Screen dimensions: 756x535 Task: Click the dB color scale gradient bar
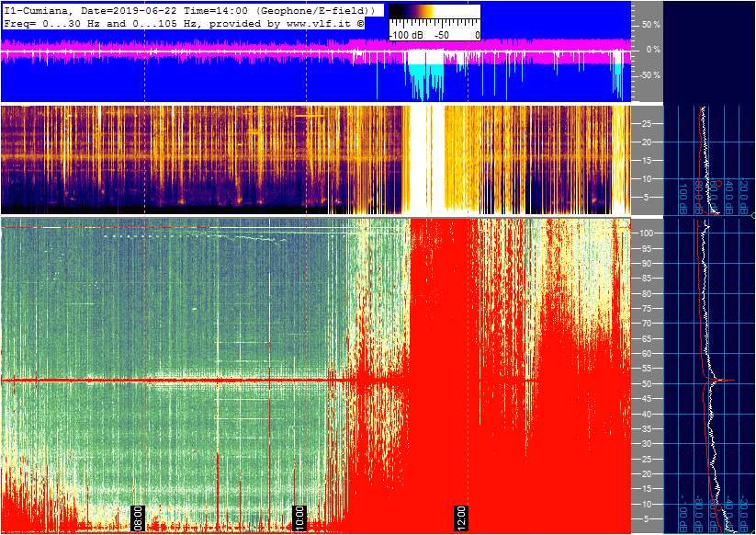(434, 12)
